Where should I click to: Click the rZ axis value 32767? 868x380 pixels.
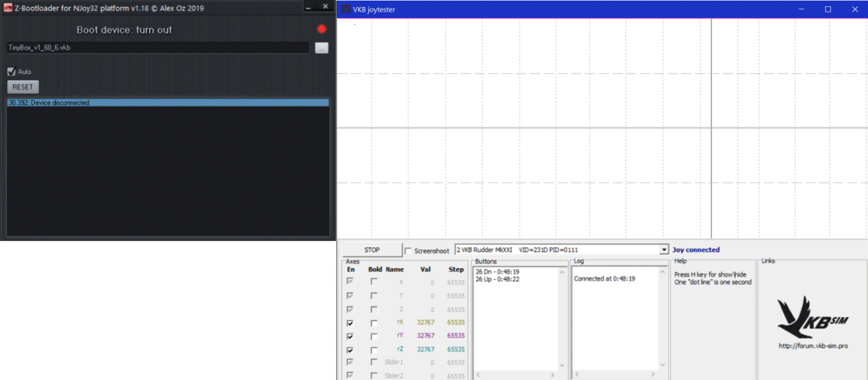426,349
